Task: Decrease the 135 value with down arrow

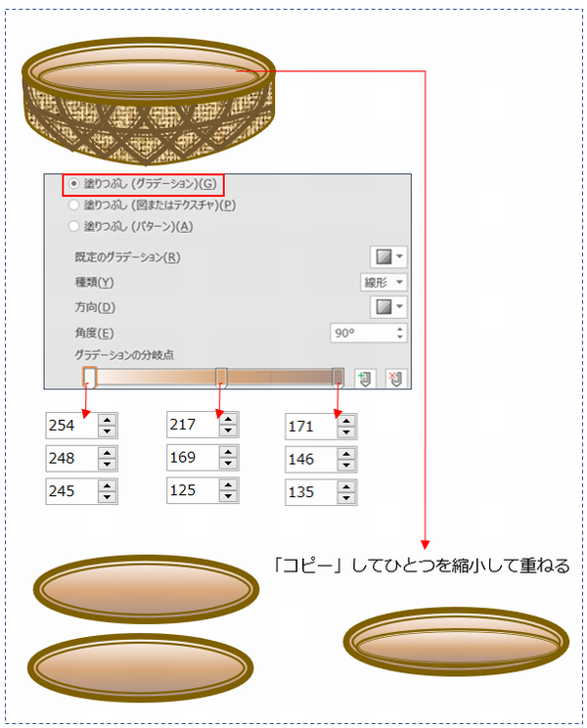Action: tap(346, 498)
